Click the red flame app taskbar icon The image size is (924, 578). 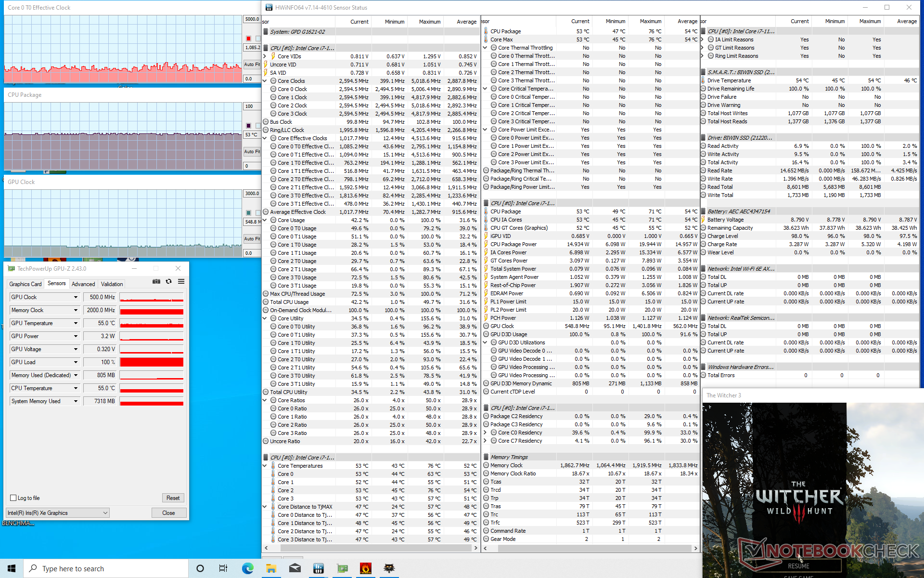[x=366, y=568]
